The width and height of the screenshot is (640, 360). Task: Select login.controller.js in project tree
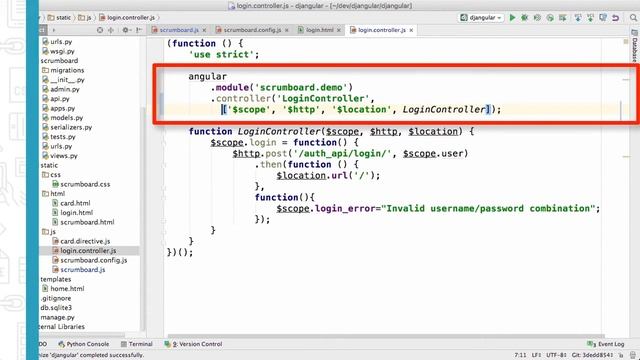click(84, 251)
